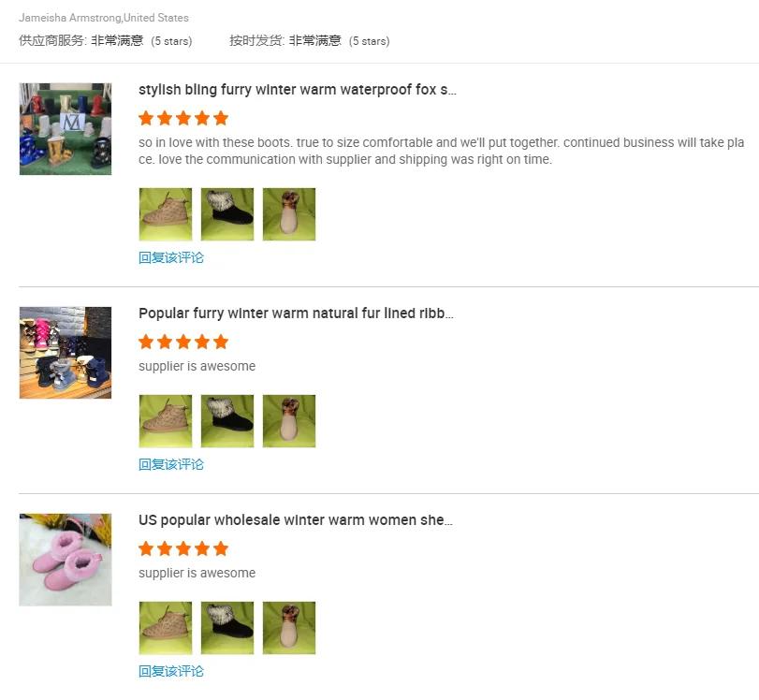759x700 pixels.
Task: View tan lace-up shoe photo in second review
Action: (x=166, y=421)
